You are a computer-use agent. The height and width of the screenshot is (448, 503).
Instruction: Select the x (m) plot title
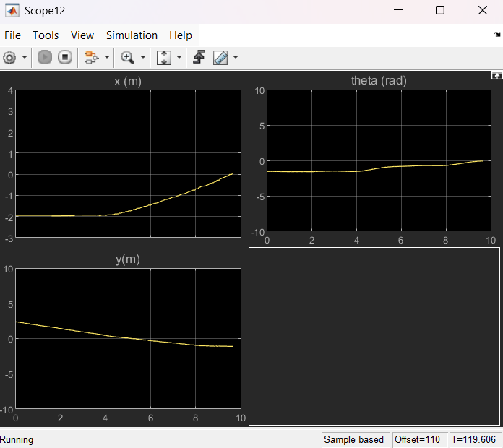point(128,82)
